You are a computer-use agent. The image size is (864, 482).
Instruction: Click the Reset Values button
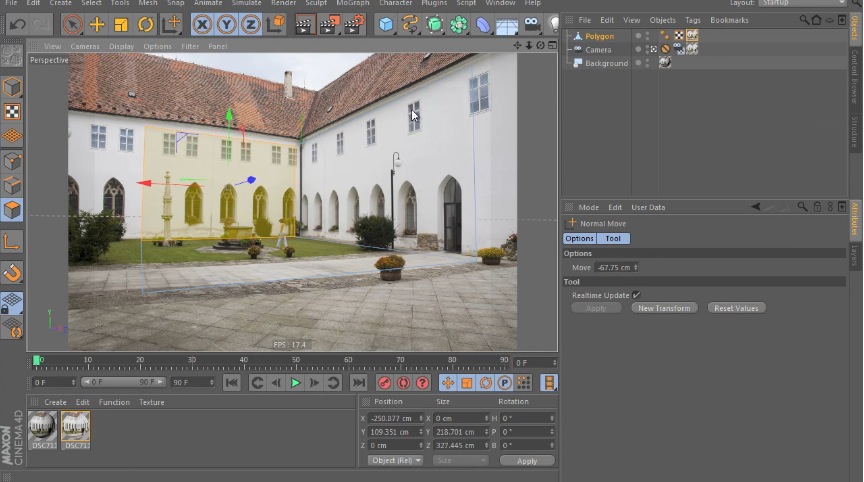coord(736,308)
